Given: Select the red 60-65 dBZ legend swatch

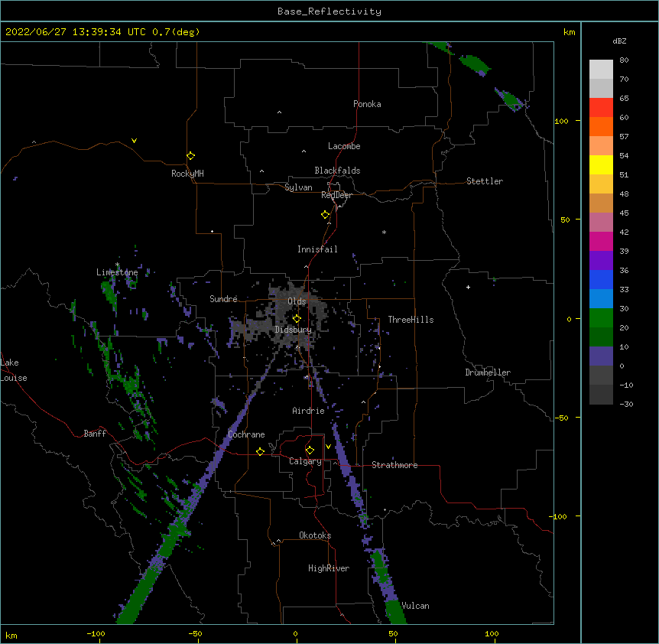Looking at the screenshot, I should pos(601,108).
